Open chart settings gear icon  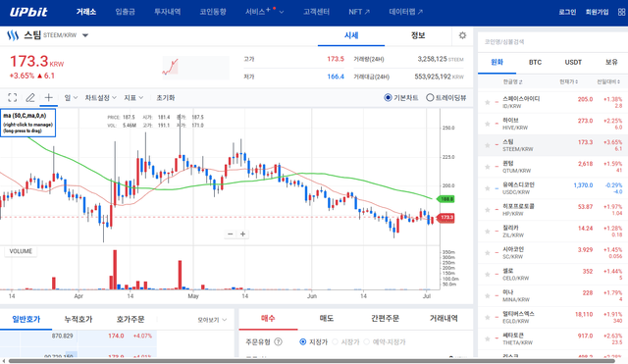pos(462,35)
